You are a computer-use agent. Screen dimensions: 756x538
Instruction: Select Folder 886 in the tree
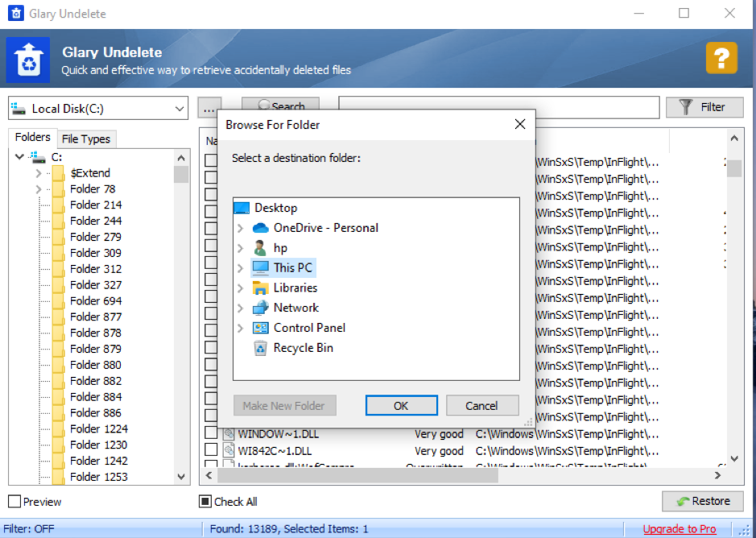pyautogui.click(x=96, y=412)
